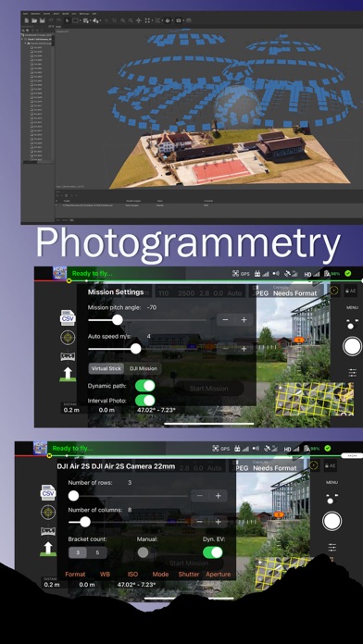Viewport: 363px width, 644px height.
Task: Tap the green checkmark status on Mission Settings screen
Action: [x=348, y=273]
